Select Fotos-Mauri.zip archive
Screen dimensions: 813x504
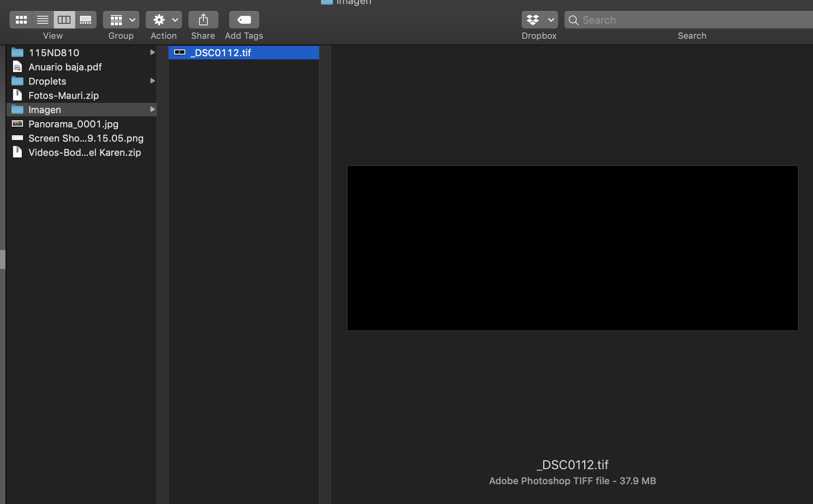(63, 95)
